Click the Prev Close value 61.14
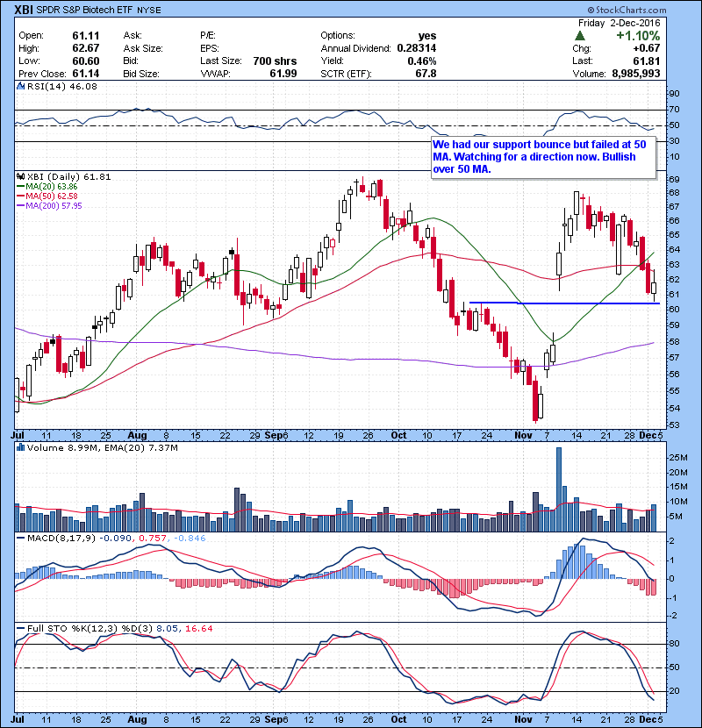Screen dimensions: 702x728 (85, 74)
